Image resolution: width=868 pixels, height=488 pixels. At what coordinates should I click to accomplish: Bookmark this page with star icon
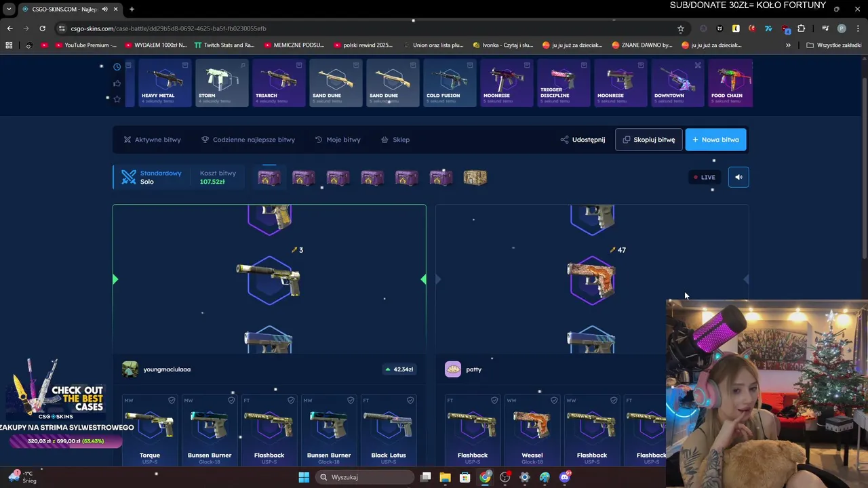click(680, 28)
